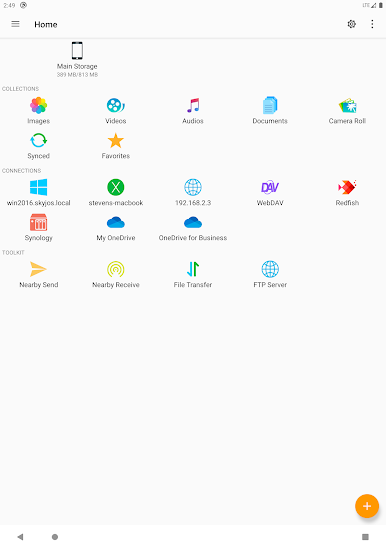This screenshot has width=386, height=549.
Task: Open the Favorites star icon
Action: (116, 140)
